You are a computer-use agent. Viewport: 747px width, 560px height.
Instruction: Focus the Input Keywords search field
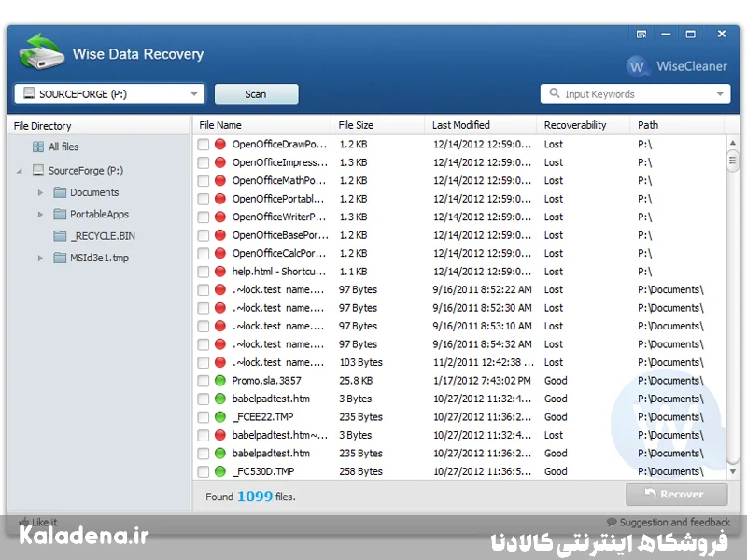pos(636,94)
